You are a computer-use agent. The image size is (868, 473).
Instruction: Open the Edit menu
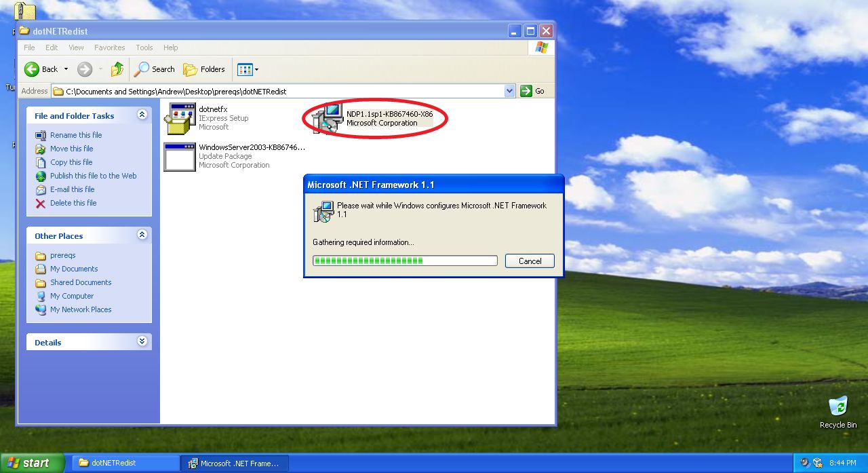point(52,48)
